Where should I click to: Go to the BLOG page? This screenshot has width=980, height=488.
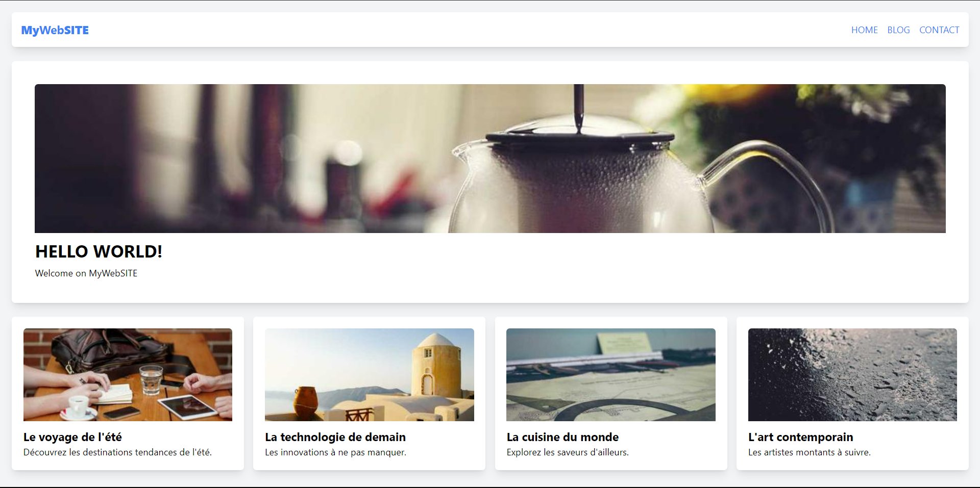point(898,30)
